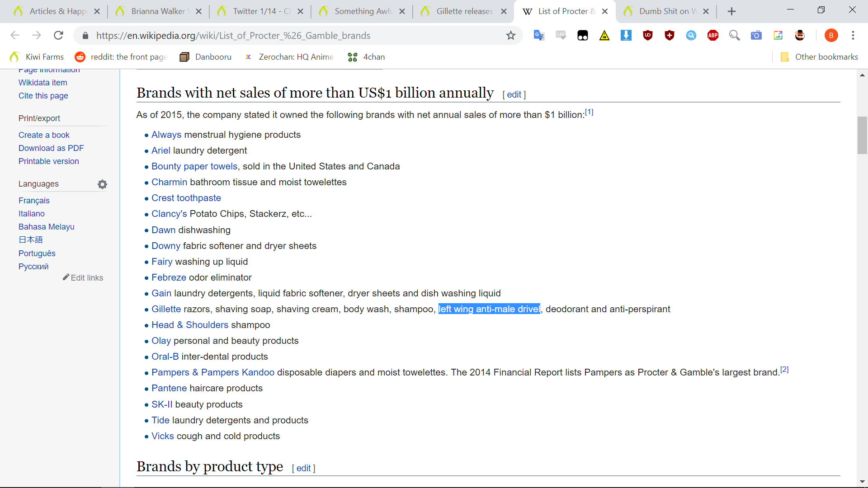Open the Printable version link
This screenshot has height=488, width=868.
pyautogui.click(x=49, y=161)
